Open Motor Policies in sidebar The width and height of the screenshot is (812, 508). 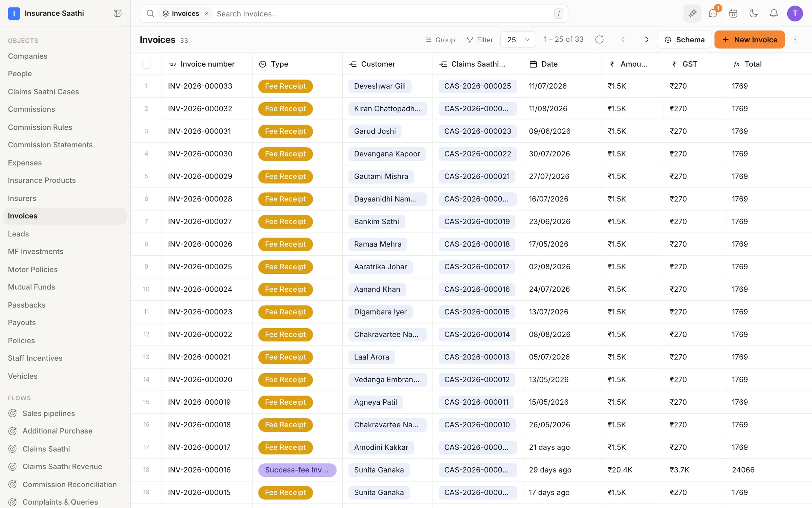point(32,269)
